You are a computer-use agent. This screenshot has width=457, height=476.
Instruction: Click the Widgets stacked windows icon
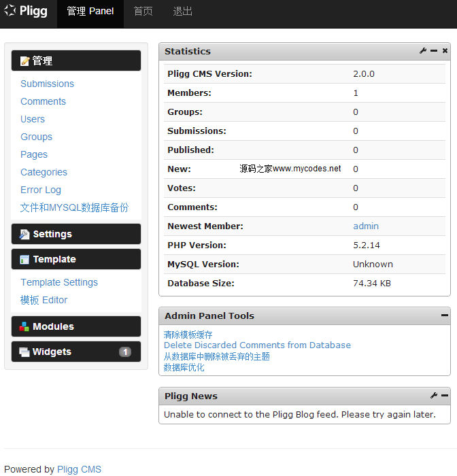point(24,352)
